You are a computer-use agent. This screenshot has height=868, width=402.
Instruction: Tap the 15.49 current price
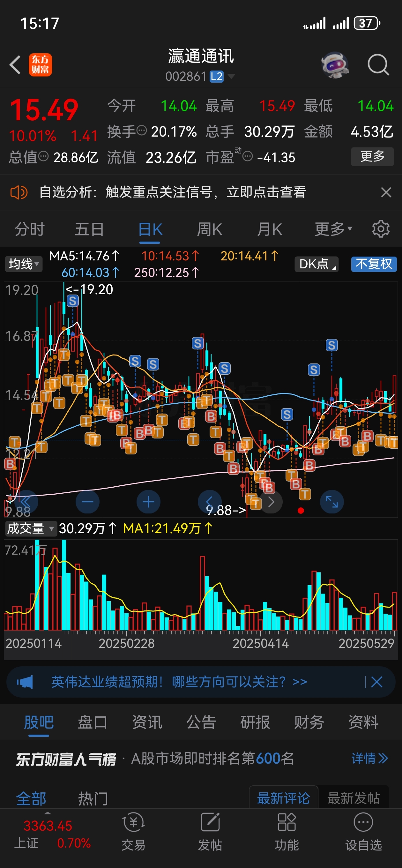[44, 110]
